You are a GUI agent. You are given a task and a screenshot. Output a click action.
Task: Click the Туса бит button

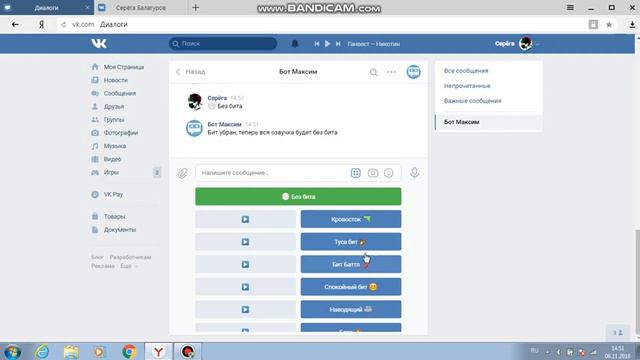pos(351,242)
